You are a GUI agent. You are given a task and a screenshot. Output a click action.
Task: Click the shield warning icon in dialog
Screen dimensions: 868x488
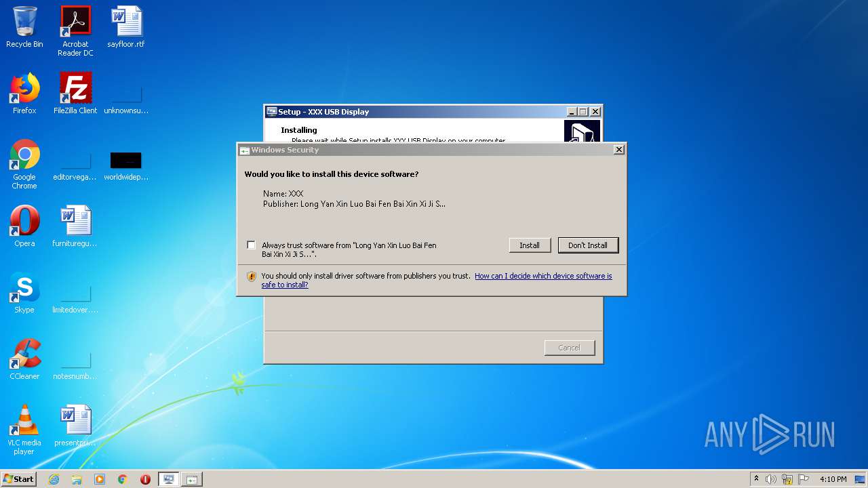click(252, 277)
